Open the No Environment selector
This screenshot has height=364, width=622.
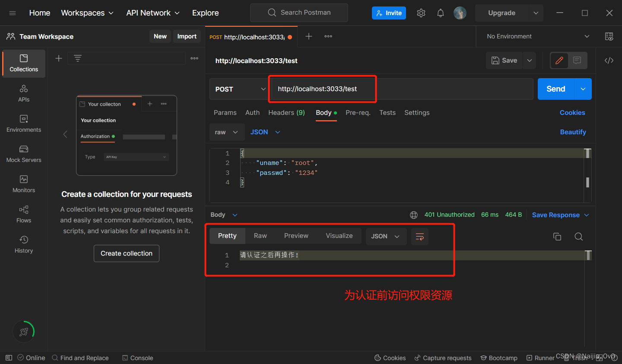(538, 36)
